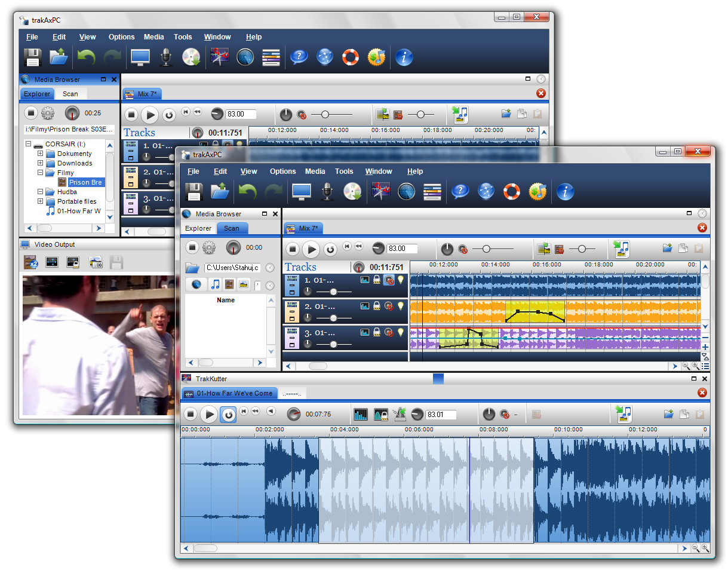Open the File menu in front window

pos(193,171)
